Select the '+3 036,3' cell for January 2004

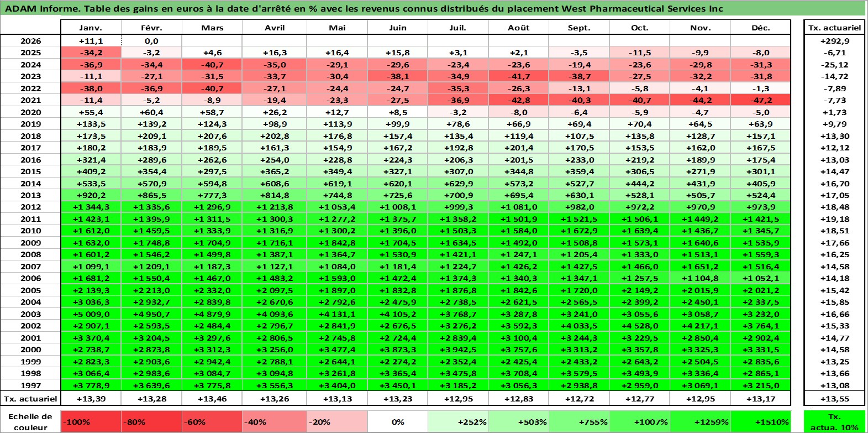tap(91, 302)
